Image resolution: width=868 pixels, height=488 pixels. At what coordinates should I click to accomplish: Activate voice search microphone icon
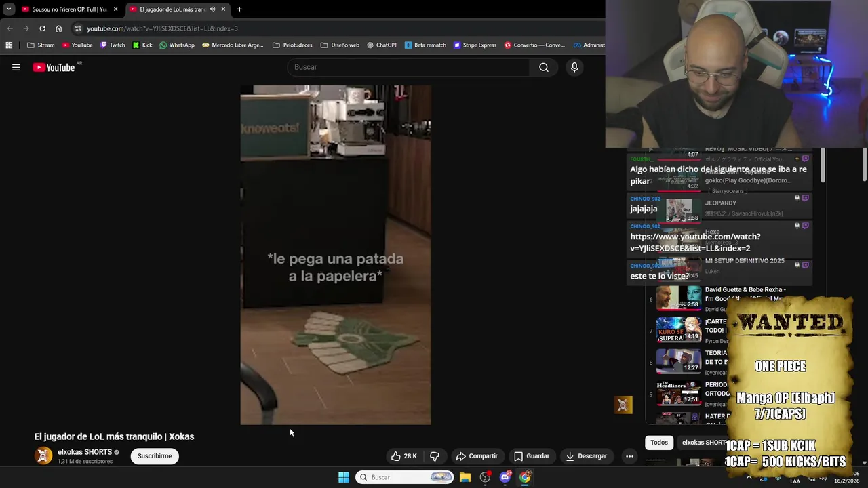tap(574, 67)
